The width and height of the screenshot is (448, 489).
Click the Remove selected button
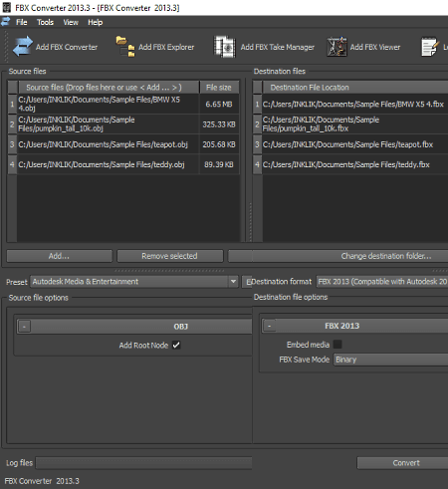[x=170, y=256]
